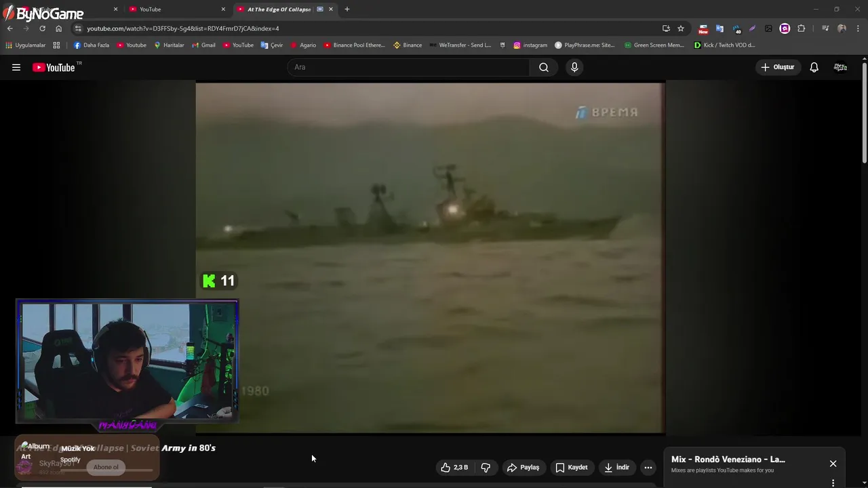The width and height of the screenshot is (868, 488).
Task: Open the extension with red New badge
Action: tap(703, 28)
